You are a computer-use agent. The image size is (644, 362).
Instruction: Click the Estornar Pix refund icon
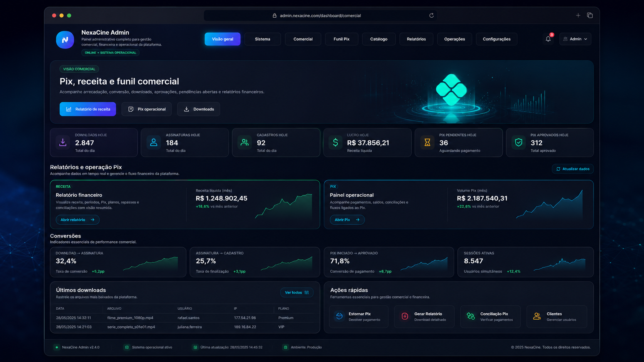click(x=339, y=316)
